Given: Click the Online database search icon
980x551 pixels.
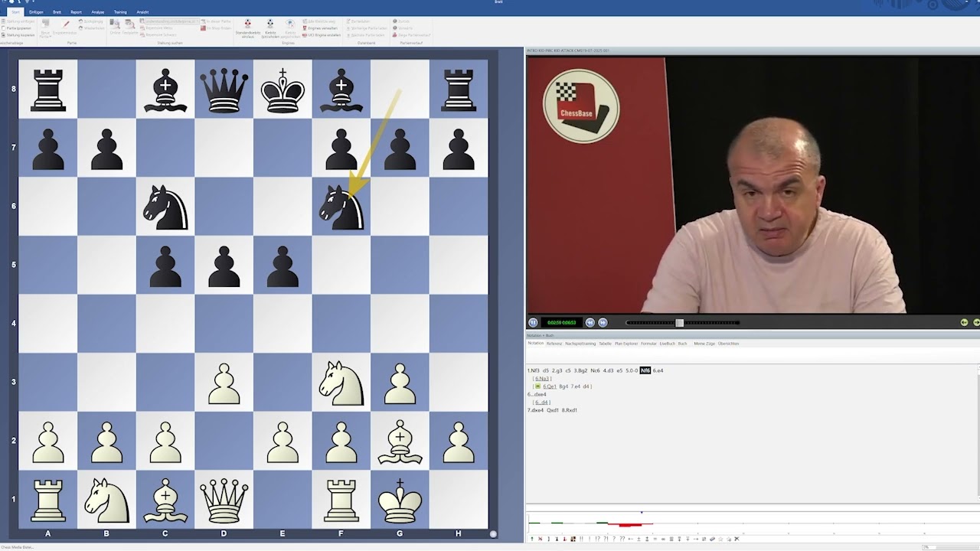Looking at the screenshot, I should coord(115,28).
